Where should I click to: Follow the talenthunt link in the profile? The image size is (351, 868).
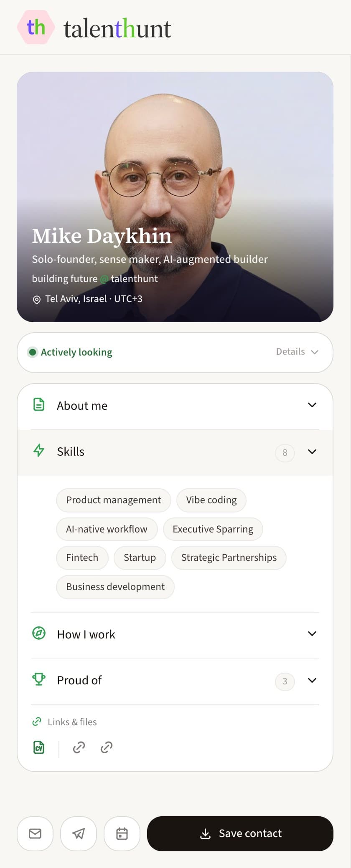pos(134,279)
